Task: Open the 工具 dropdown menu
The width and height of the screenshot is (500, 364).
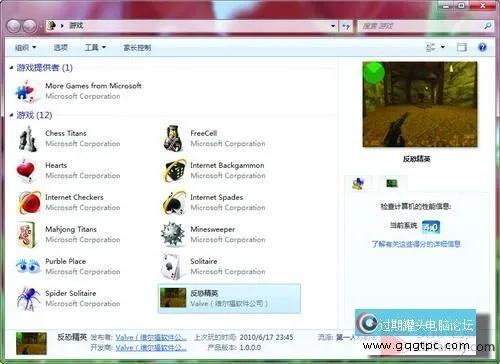Action: point(95,48)
